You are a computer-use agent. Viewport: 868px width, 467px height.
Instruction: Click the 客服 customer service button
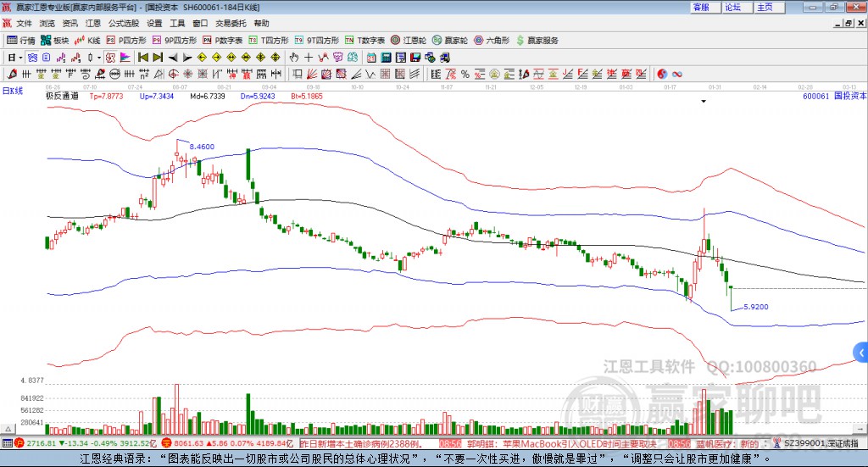coord(704,7)
